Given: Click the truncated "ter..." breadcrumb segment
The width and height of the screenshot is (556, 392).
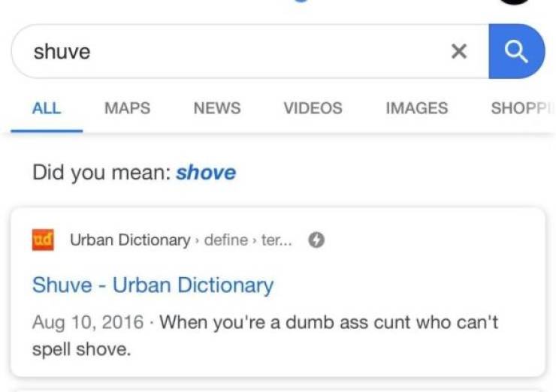Looking at the screenshot, I should click(x=276, y=240).
